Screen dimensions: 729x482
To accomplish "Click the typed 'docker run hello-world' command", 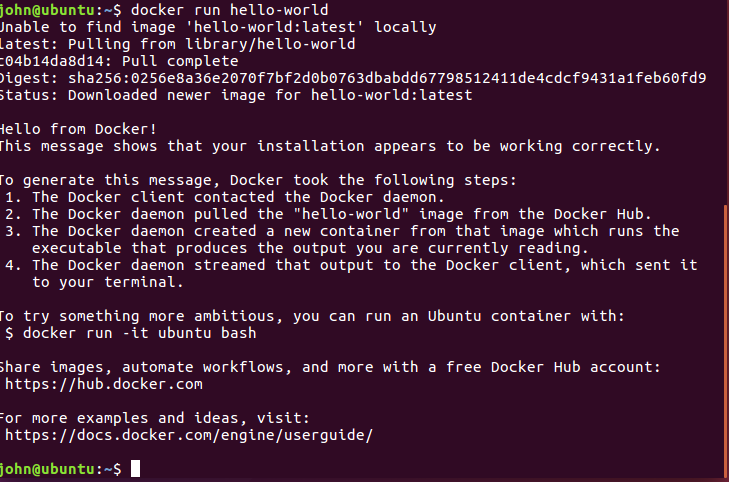I will point(228,9).
